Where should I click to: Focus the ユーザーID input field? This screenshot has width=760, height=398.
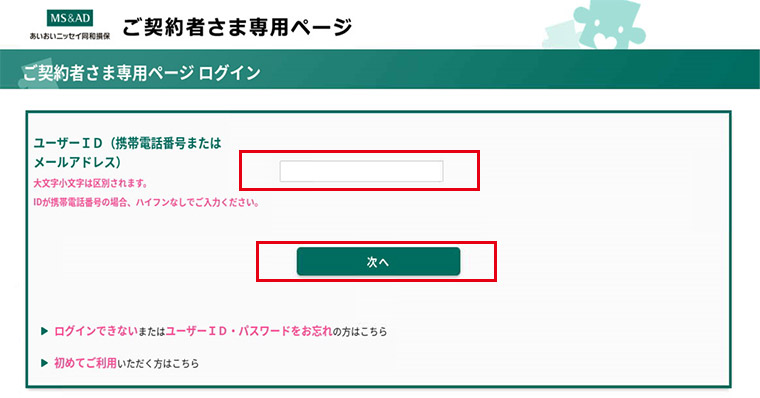tap(361, 171)
